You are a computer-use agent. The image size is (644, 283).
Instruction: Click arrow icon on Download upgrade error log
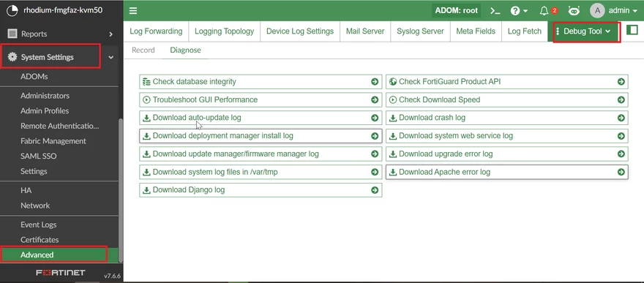point(621,154)
